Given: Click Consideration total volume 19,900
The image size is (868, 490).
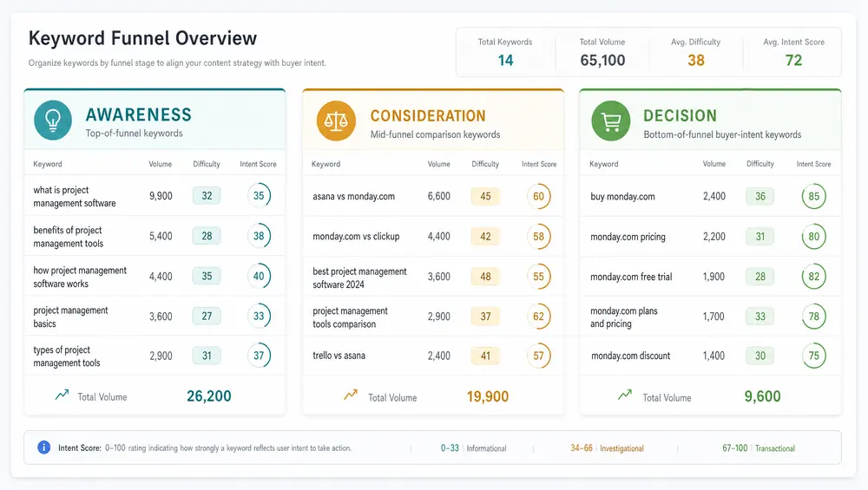Looking at the screenshot, I should (x=488, y=396).
